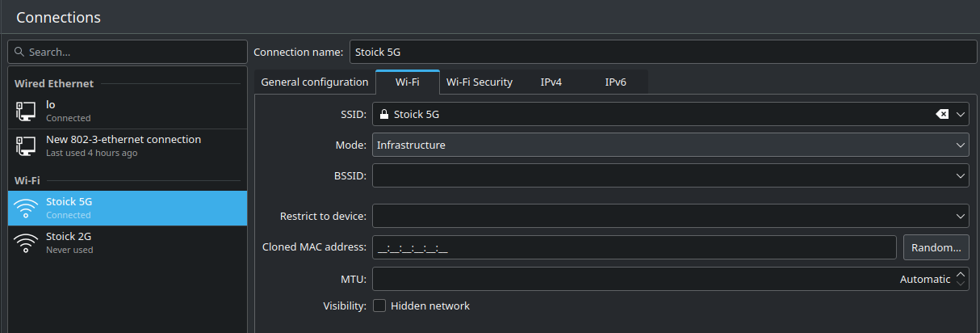Click the Random... MAC address button
The image size is (980, 333).
click(936, 247)
